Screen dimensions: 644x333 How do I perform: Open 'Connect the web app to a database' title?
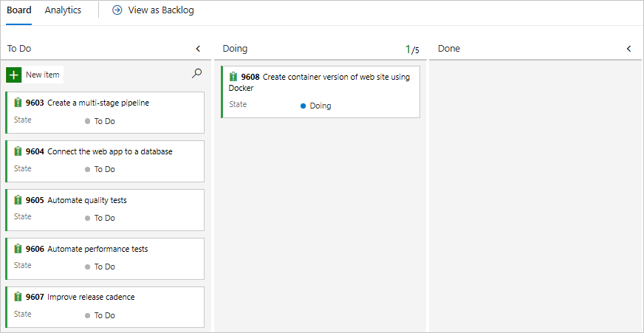109,151
